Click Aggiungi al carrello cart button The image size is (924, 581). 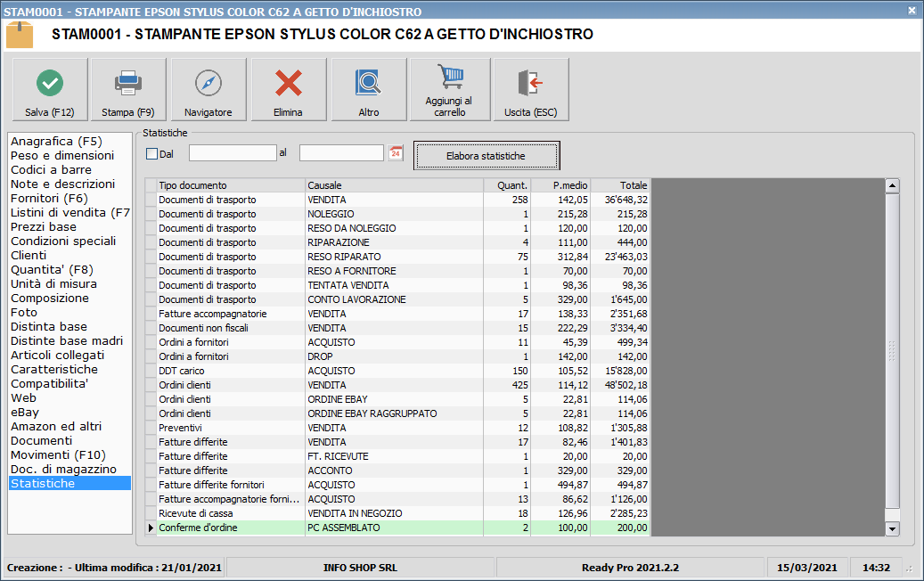coord(450,90)
